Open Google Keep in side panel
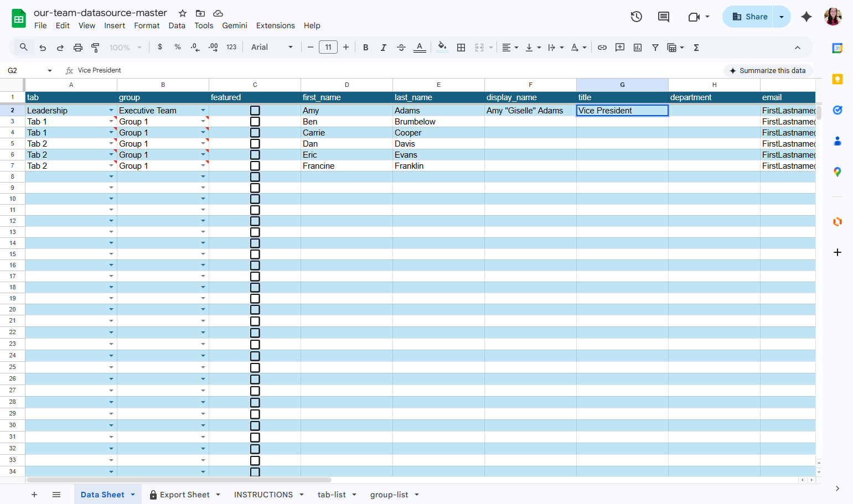 (x=838, y=79)
